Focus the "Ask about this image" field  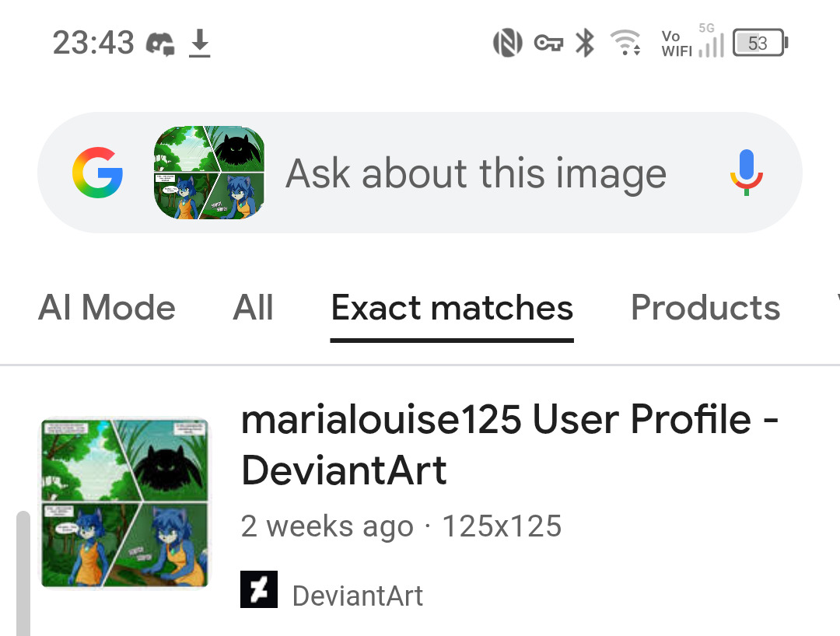(x=476, y=173)
